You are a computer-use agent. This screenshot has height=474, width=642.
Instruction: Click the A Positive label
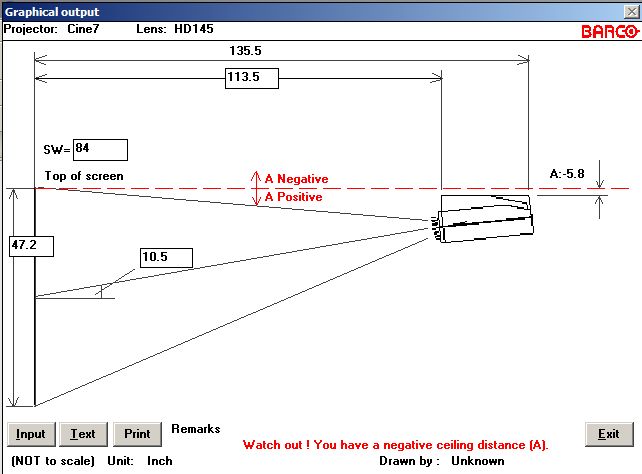click(x=294, y=197)
